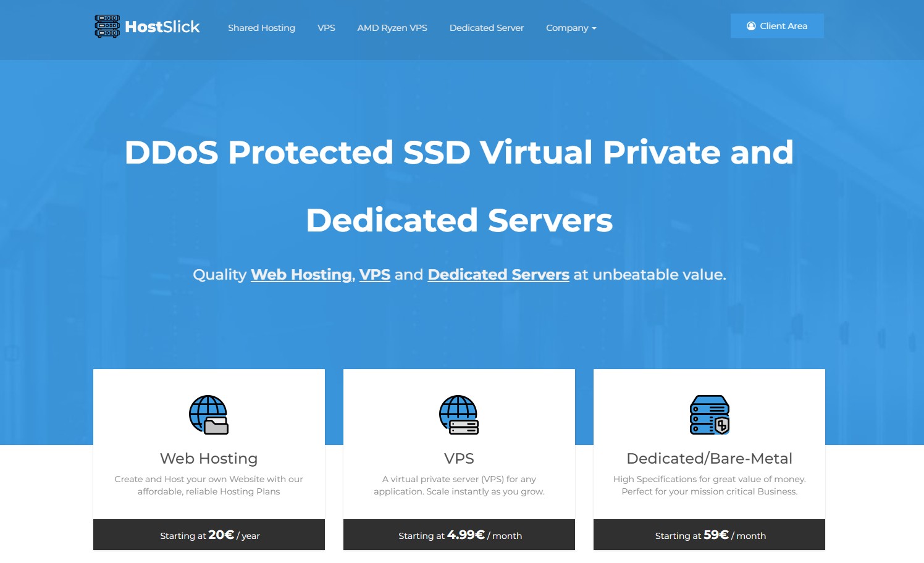924x563 pixels.
Task: Open AMD Ryzen VPS page
Action: click(x=392, y=28)
